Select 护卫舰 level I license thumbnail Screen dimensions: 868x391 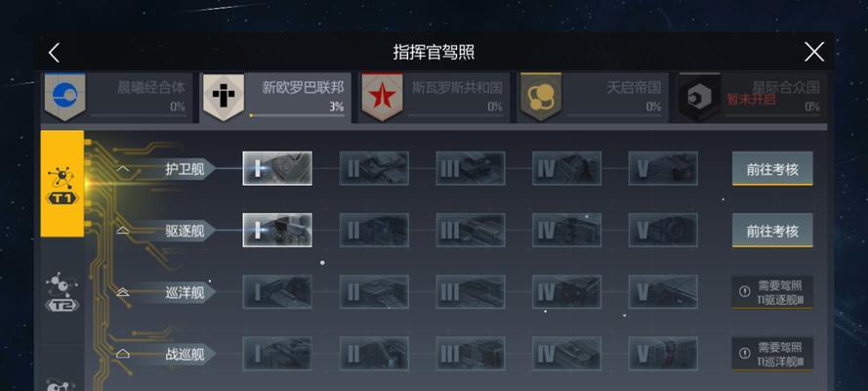[277, 168]
